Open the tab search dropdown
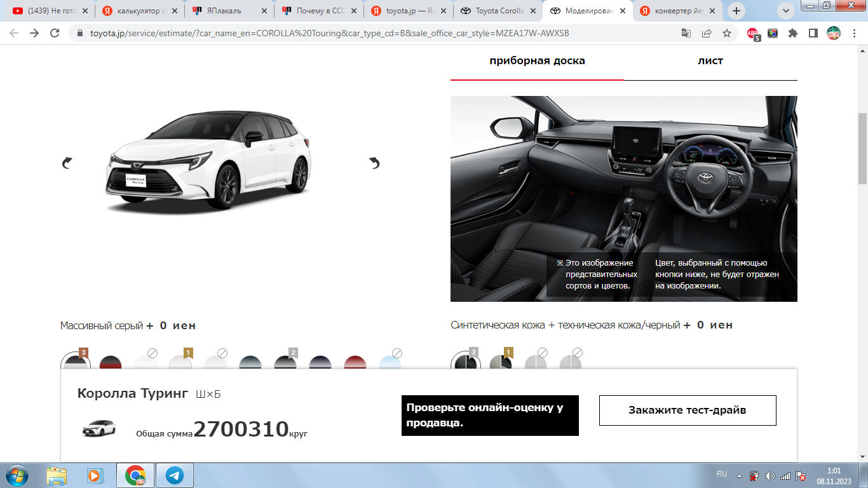Image resolution: width=868 pixels, height=488 pixels. click(x=787, y=11)
